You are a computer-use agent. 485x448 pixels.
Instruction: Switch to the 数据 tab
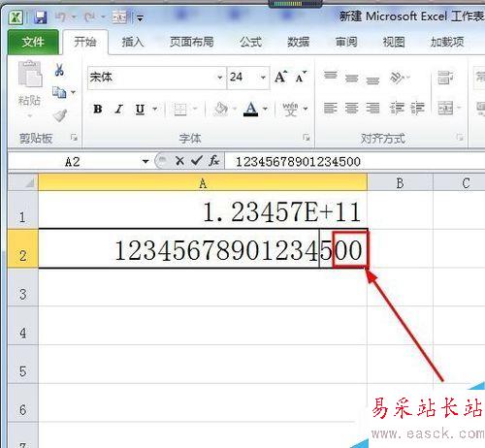299,42
